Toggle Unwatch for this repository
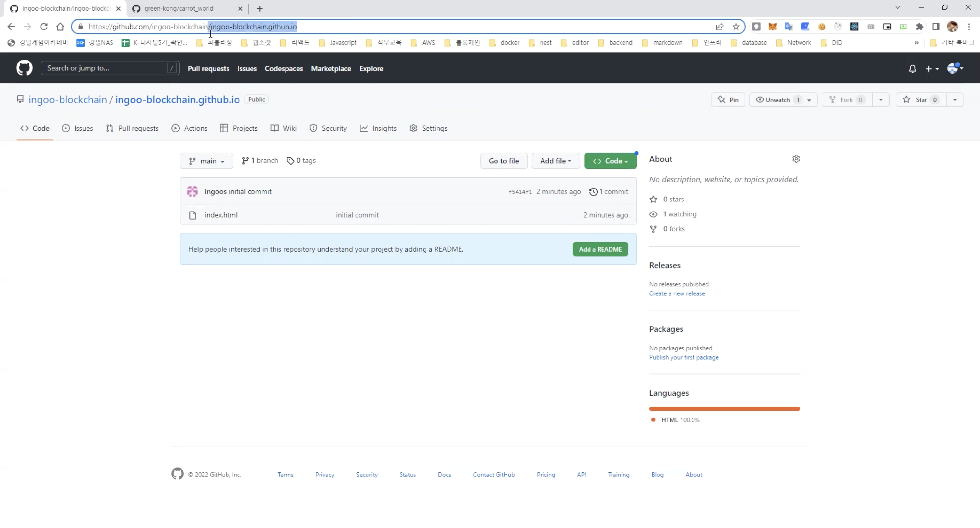This screenshot has width=980, height=528. click(777, 100)
